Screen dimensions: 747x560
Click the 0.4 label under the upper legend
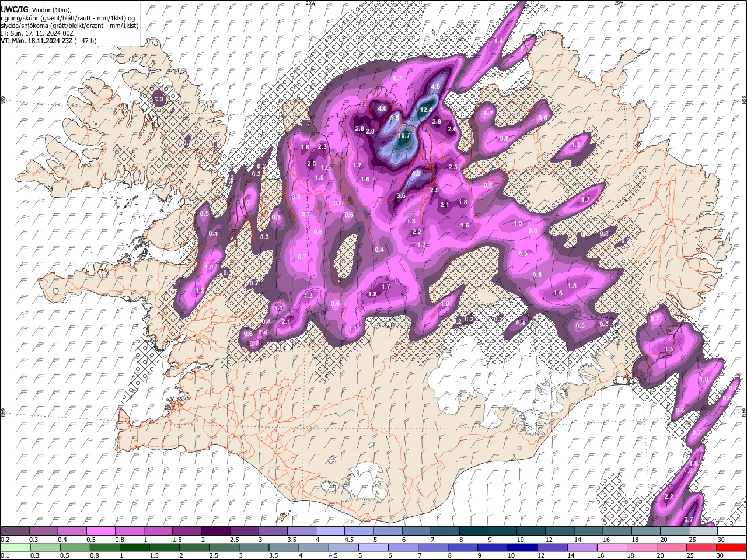pyautogui.click(x=62, y=539)
